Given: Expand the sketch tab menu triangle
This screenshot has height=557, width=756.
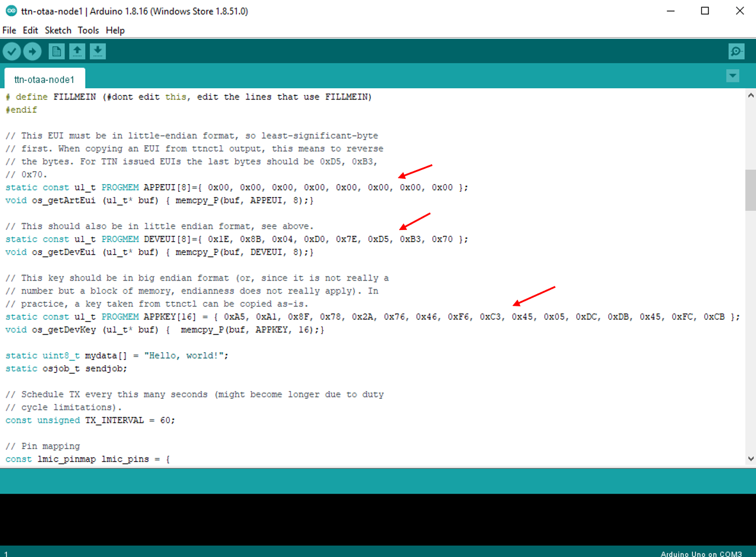Looking at the screenshot, I should [x=732, y=76].
